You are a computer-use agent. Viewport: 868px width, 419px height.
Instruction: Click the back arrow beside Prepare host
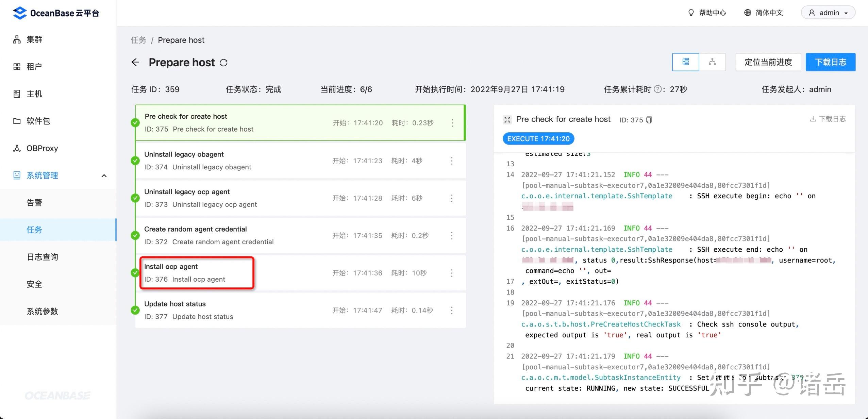[x=135, y=62]
